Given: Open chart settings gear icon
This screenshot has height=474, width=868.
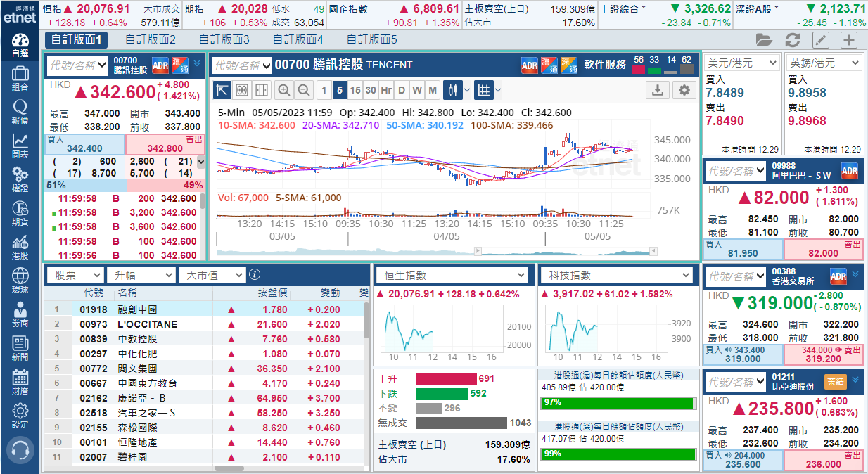Looking at the screenshot, I should [683, 90].
